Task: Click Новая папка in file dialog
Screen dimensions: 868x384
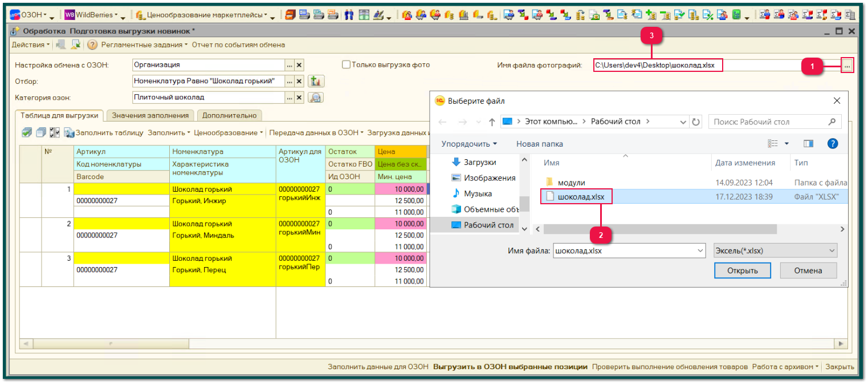Action: 539,144
